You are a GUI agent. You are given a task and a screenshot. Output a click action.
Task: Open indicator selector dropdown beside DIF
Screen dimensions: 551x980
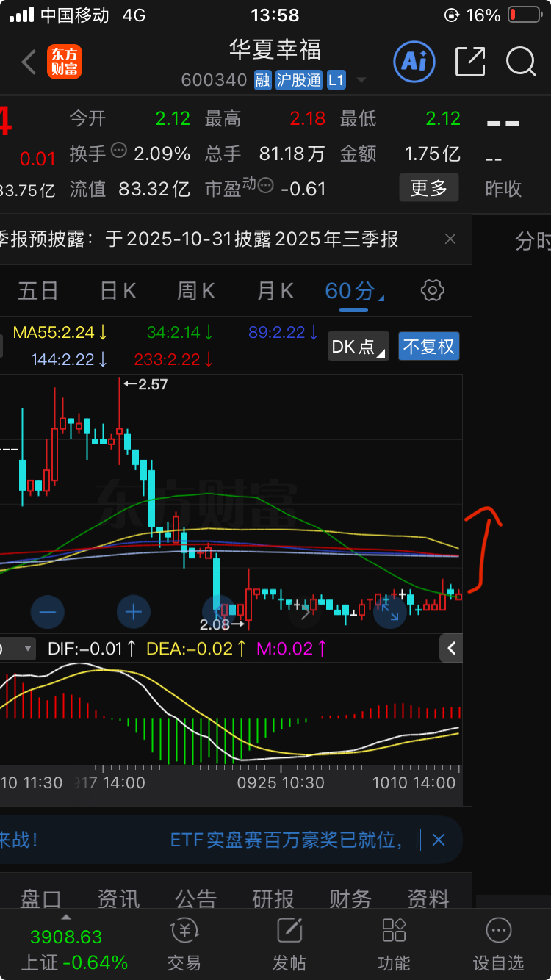18,648
